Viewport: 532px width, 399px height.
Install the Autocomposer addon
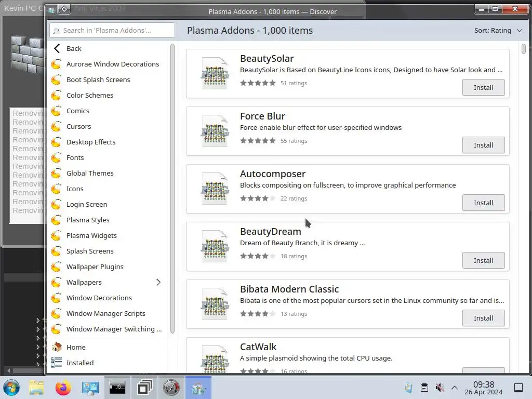click(x=483, y=203)
